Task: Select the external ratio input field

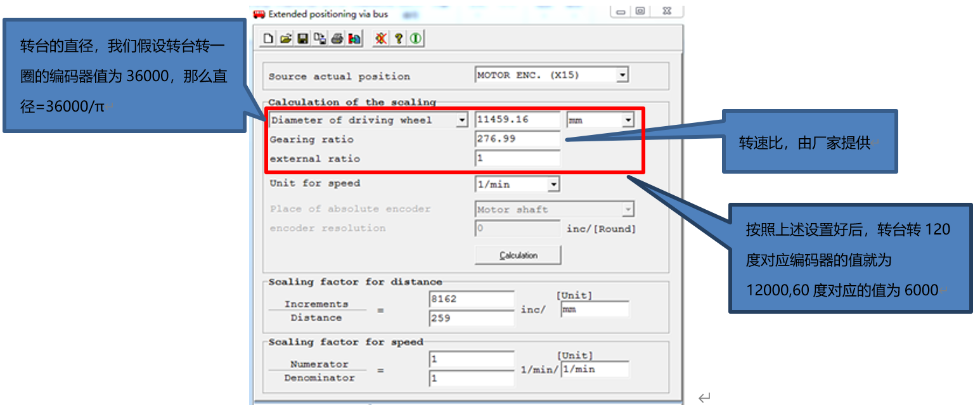Action: point(517,158)
